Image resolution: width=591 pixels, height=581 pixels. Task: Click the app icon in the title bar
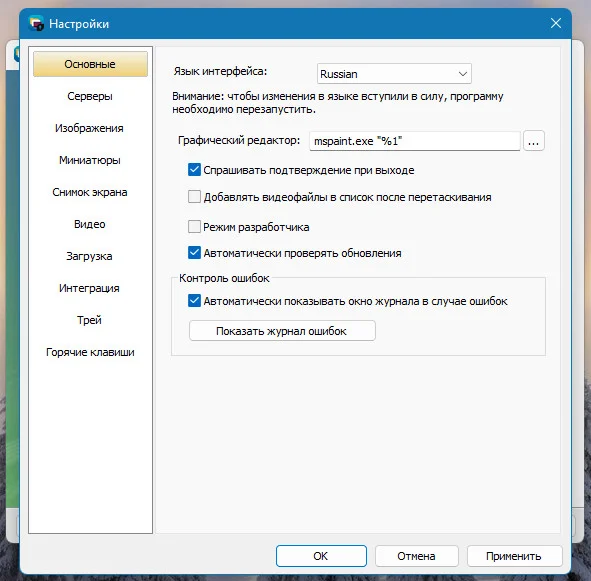[x=36, y=23]
